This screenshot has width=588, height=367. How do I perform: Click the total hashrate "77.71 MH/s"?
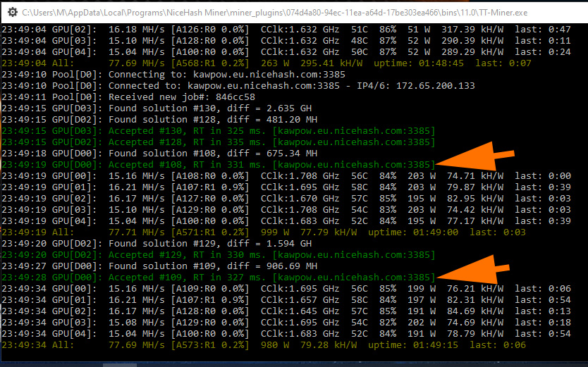coord(137,232)
